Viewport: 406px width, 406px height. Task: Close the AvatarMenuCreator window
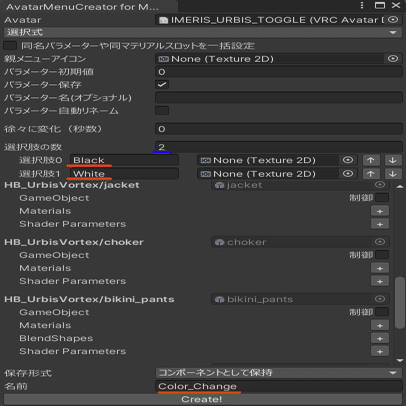tap(396, 5)
